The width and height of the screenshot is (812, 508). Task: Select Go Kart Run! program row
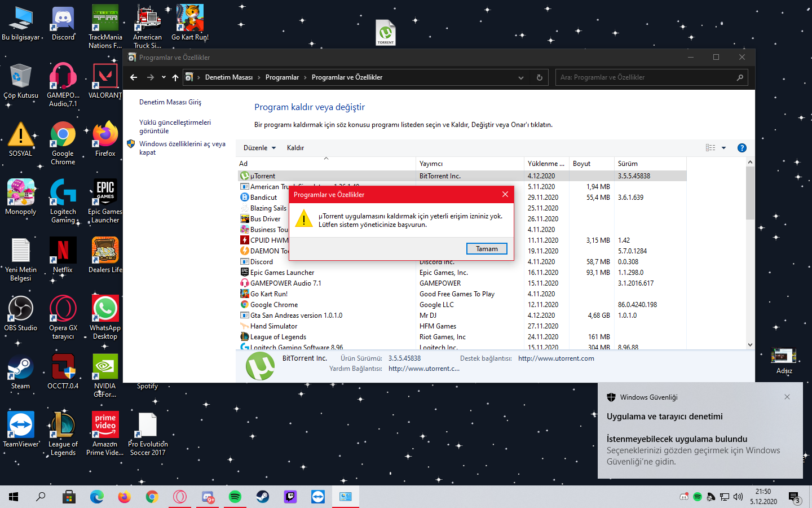(462, 294)
